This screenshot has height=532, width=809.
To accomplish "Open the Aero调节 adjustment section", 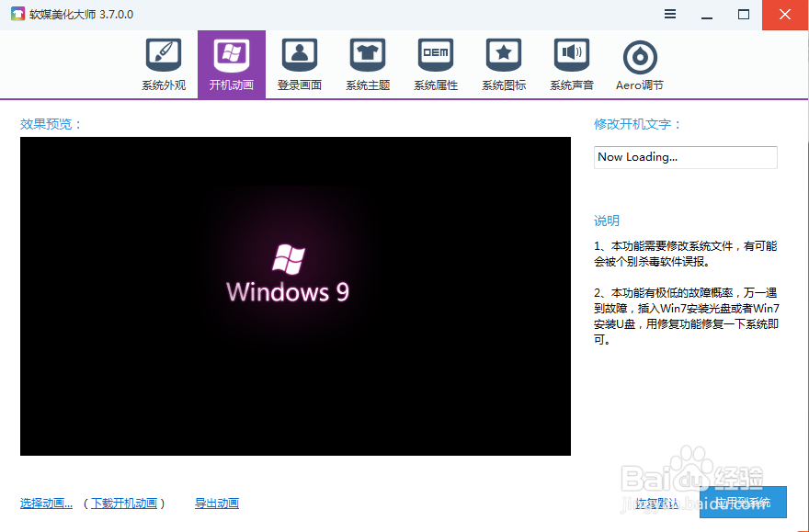I will [x=639, y=62].
